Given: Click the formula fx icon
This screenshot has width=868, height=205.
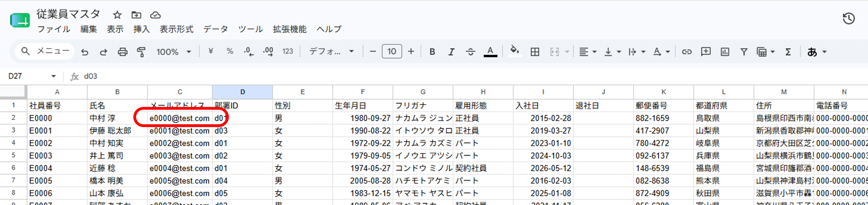Looking at the screenshot, I should tap(74, 77).
